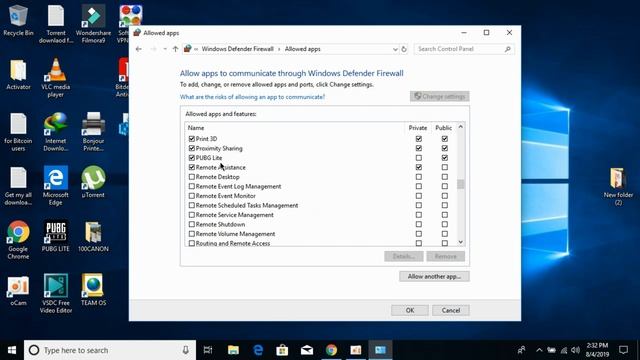Click the Remove button
Image resolution: width=640 pixels, height=360 pixels.
(x=445, y=256)
